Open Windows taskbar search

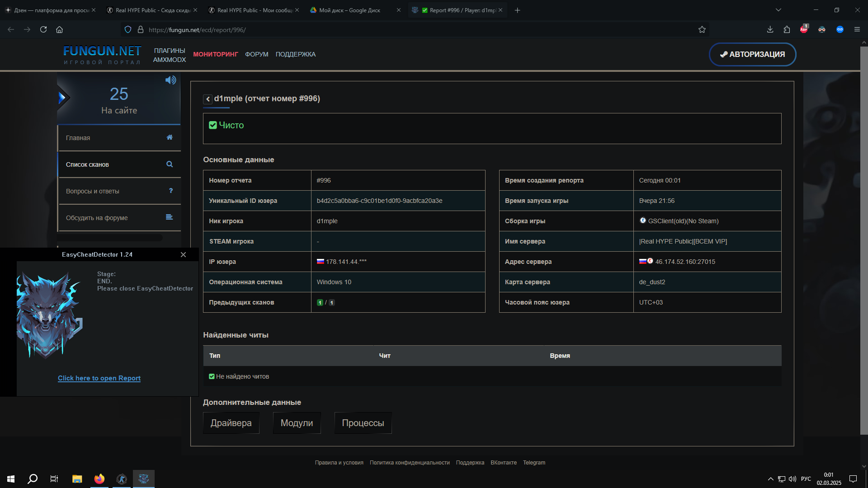click(33, 479)
